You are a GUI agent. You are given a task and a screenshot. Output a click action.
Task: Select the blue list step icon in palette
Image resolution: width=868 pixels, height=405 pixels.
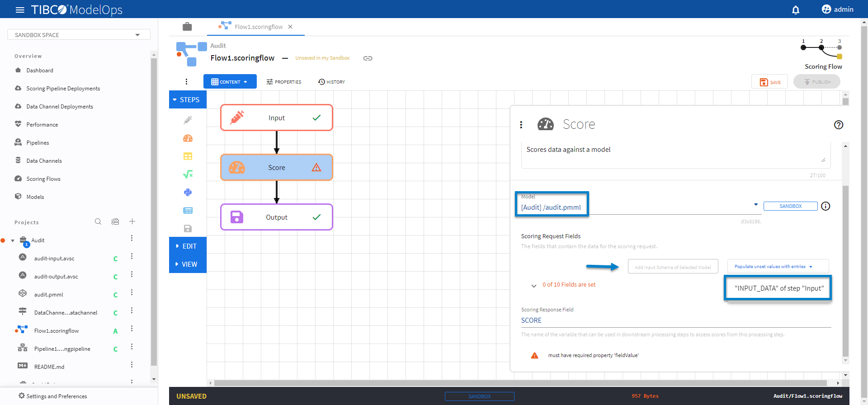[188, 211]
